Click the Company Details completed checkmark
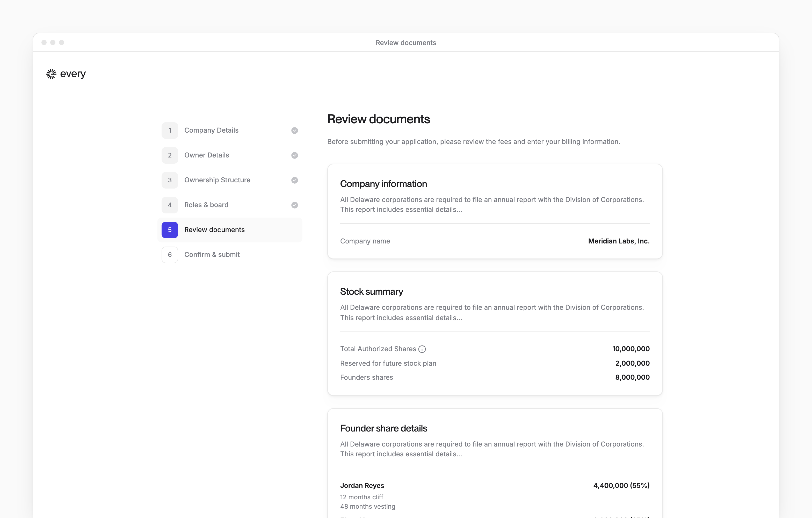Viewport: 812px width, 518px height. point(294,131)
